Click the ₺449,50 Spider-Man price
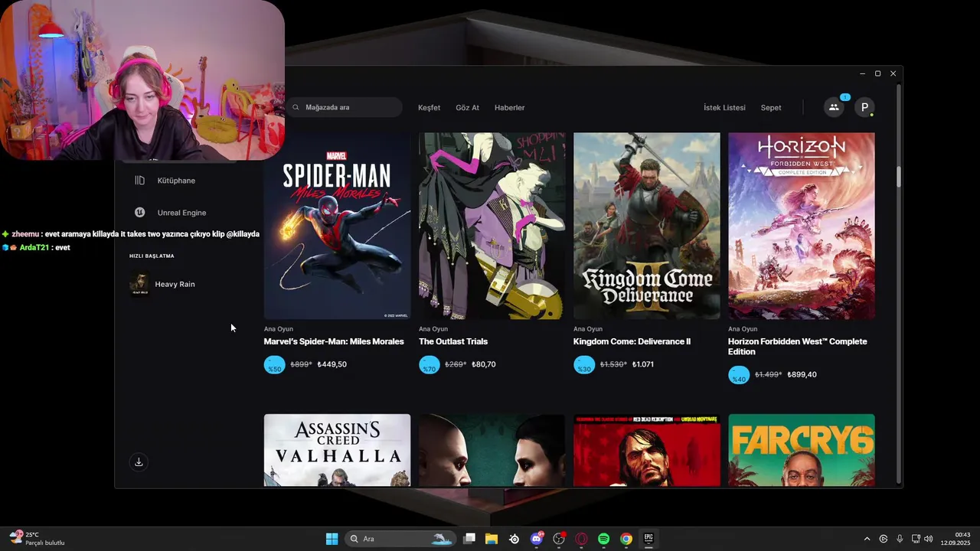 (x=332, y=364)
